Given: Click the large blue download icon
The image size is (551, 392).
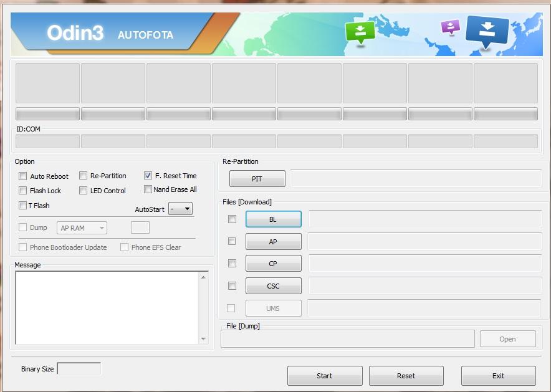Looking at the screenshot, I should click(x=487, y=31).
